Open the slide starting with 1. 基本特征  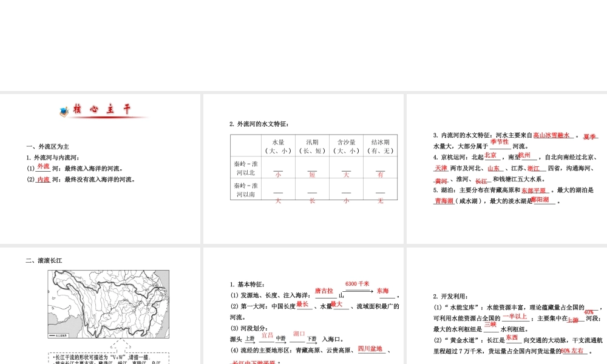[303, 306]
